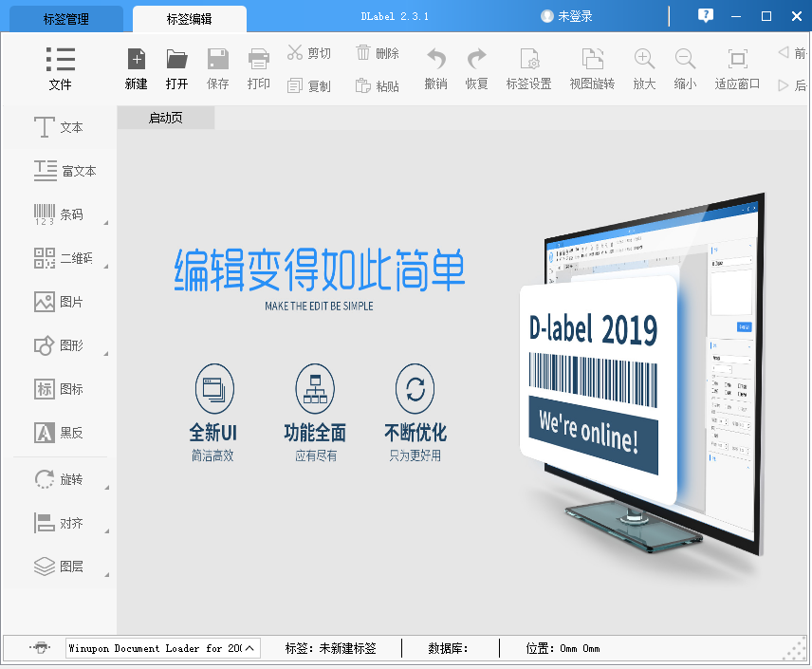Expand 旋转 rotation options arrow

point(106,488)
